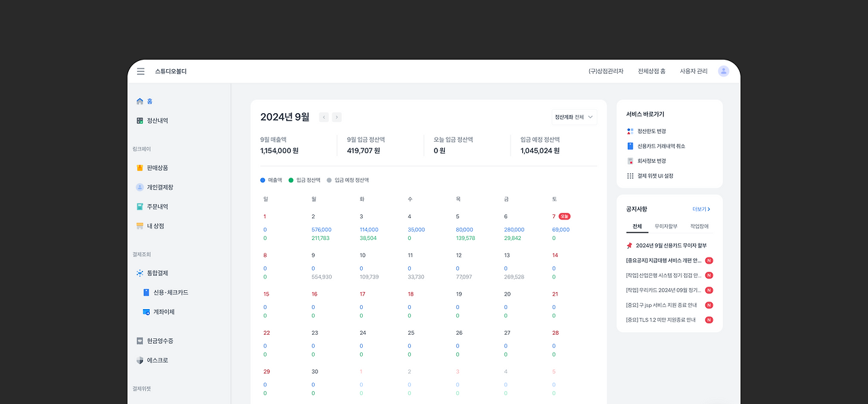This screenshot has height=404, width=868.
Task: Click scheduled amount 77,097 on the 12th
Action: coord(464,277)
